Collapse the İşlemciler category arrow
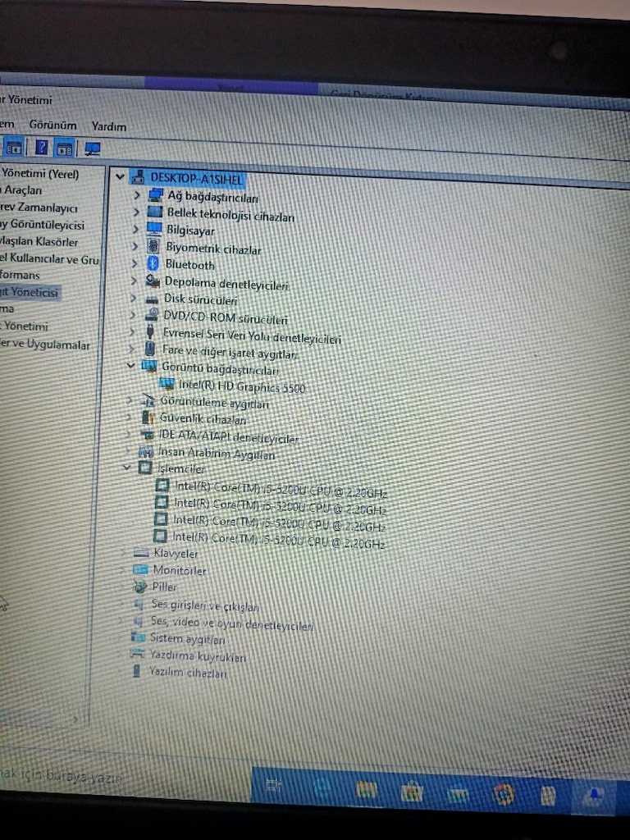The image size is (630, 840). coord(126,467)
